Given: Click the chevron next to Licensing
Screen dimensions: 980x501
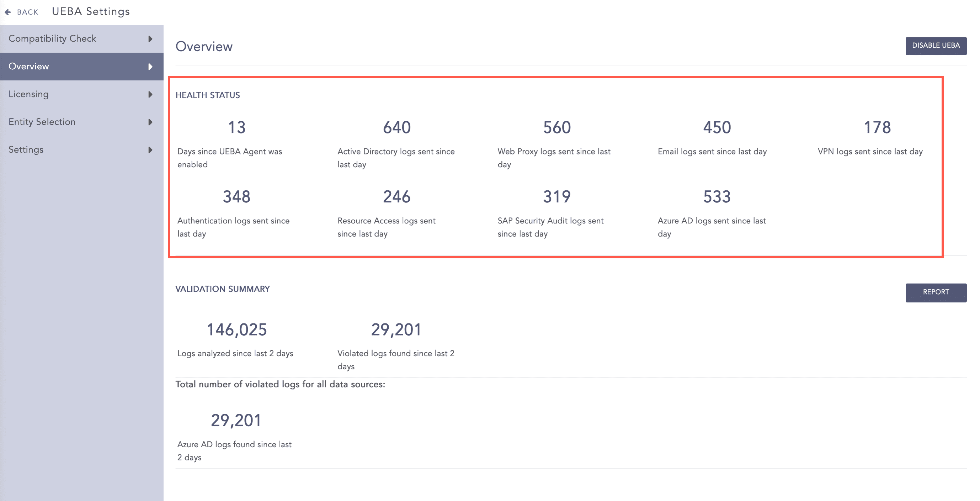Looking at the screenshot, I should point(150,94).
